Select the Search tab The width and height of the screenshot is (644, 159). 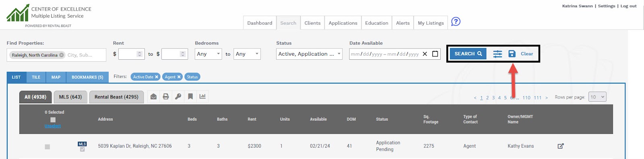[x=288, y=23]
